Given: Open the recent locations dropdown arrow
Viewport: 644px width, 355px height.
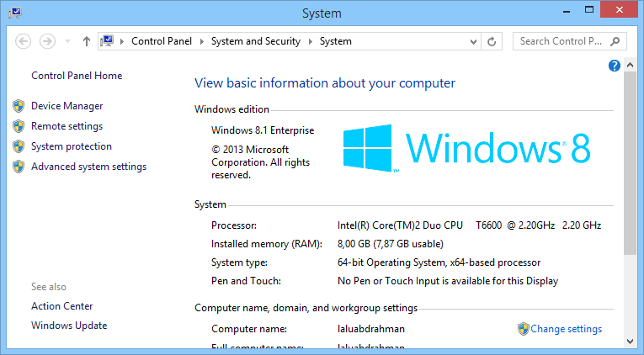Looking at the screenshot, I should point(68,41).
